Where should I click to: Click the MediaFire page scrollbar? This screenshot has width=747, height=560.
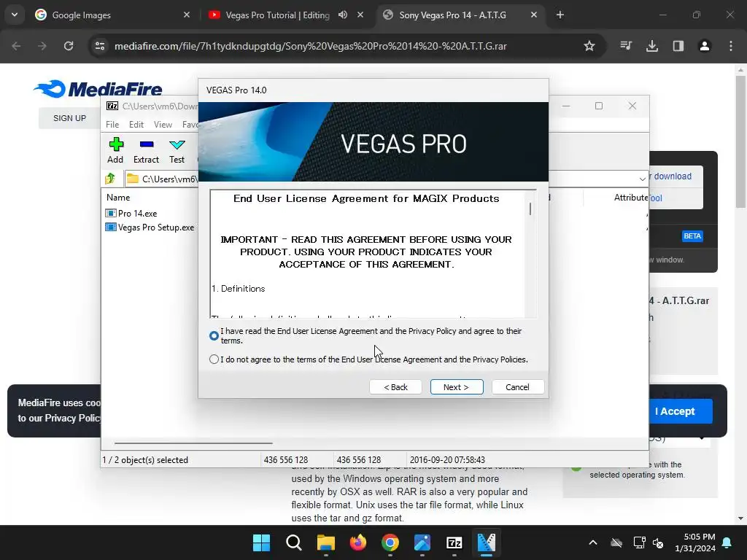point(740,141)
